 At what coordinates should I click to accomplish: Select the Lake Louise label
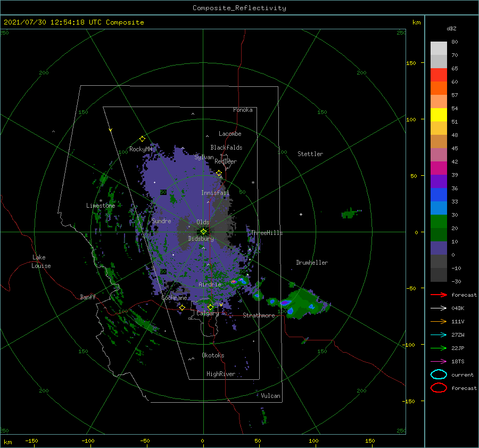41,262
